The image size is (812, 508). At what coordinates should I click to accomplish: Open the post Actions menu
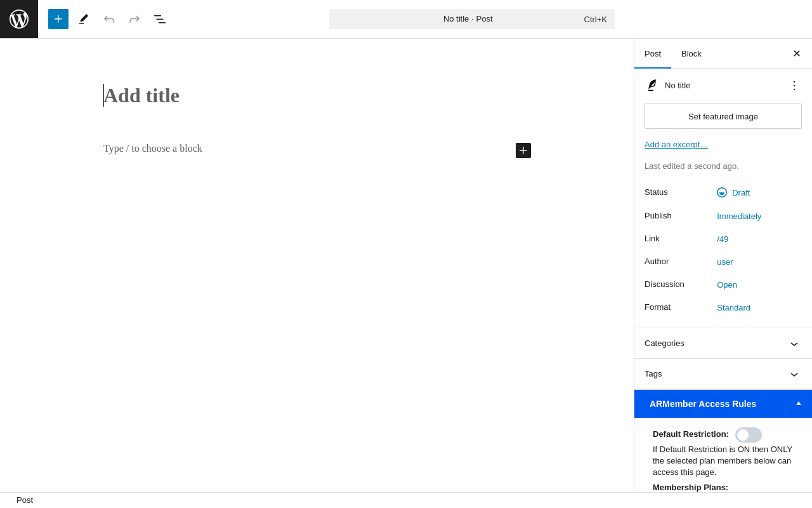pos(794,85)
